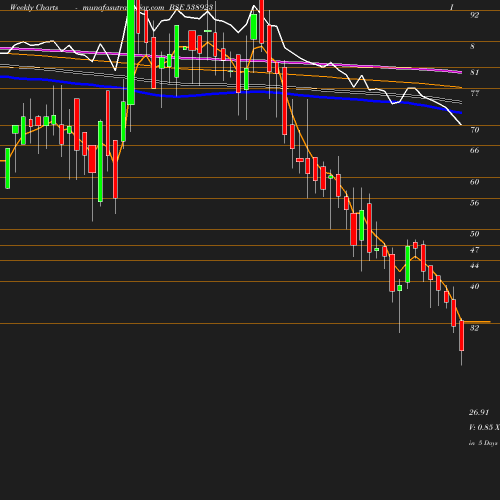Viewport: 500px width, 500px height.
Task: Select the 92 price axis label
Action: pos(474,15)
